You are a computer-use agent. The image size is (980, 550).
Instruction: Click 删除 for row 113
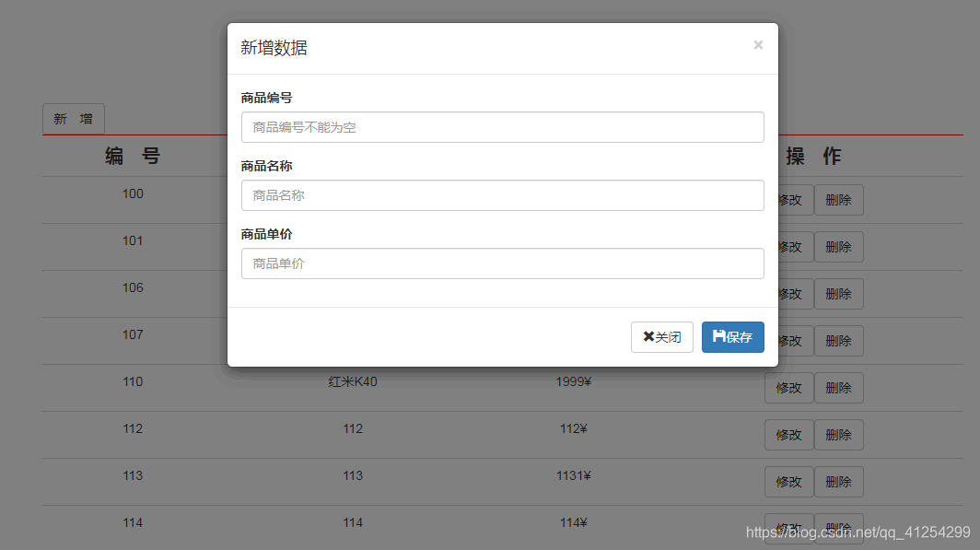839,482
